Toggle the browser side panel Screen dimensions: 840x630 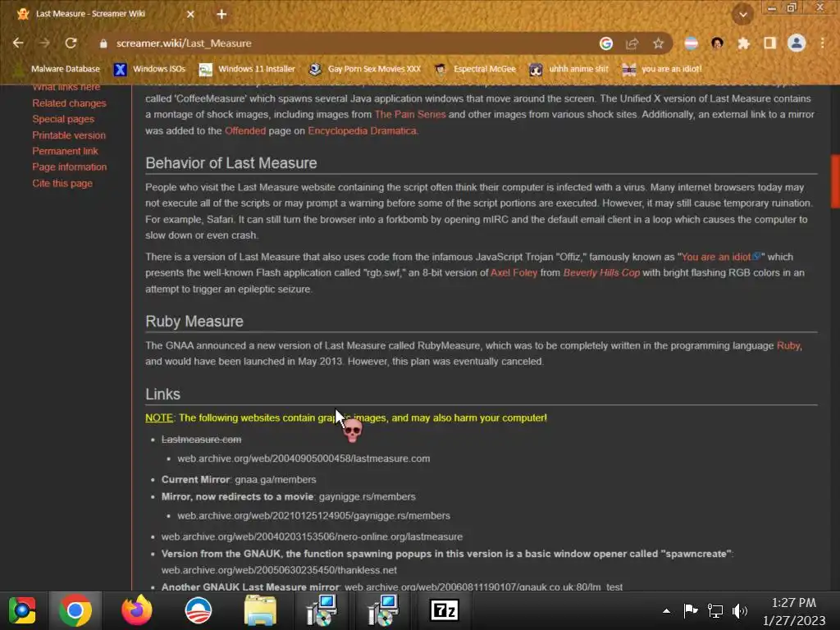[769, 43]
